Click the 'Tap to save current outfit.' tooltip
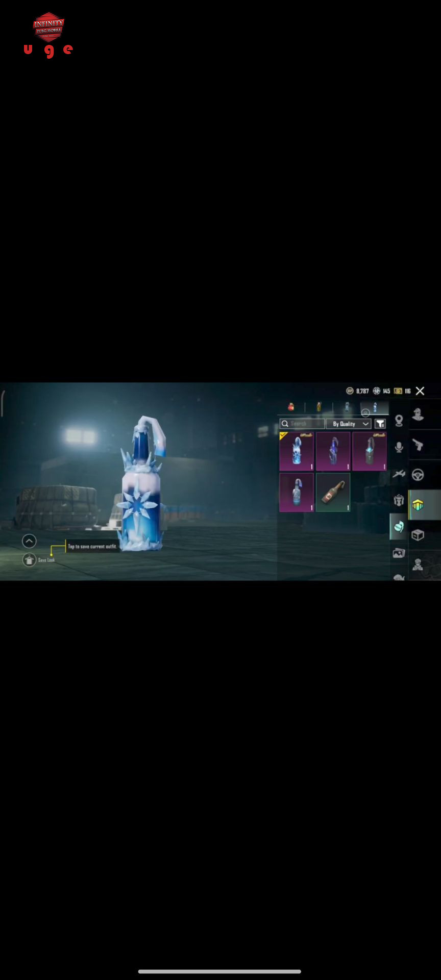Screen dimensions: 441x980 click(x=92, y=547)
